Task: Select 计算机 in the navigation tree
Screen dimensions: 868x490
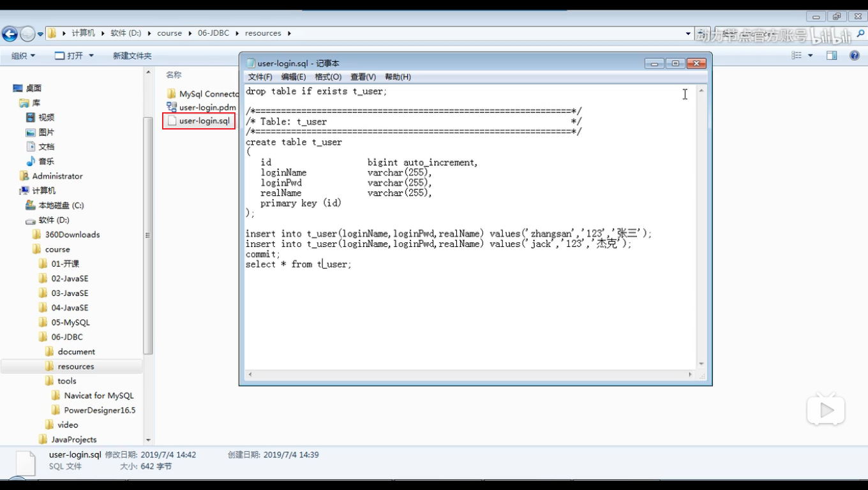Action: click(38, 191)
